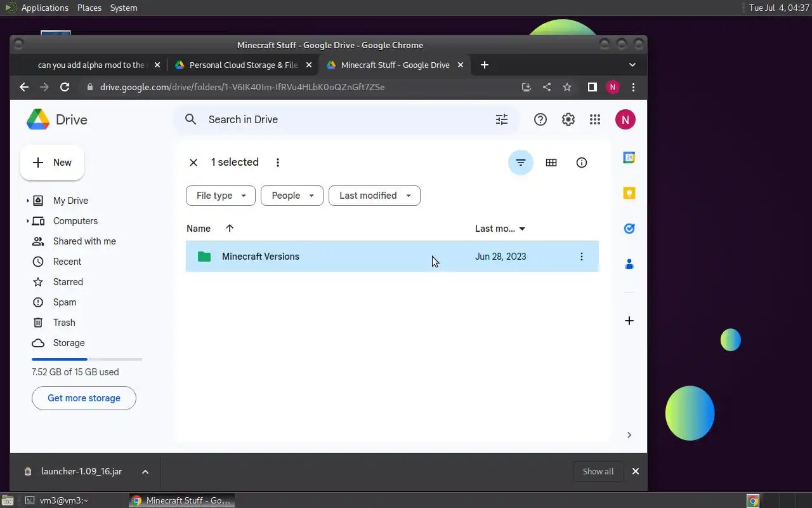
Task: Switch to vm3@vm3 terminal in taskbar
Action: click(x=57, y=500)
